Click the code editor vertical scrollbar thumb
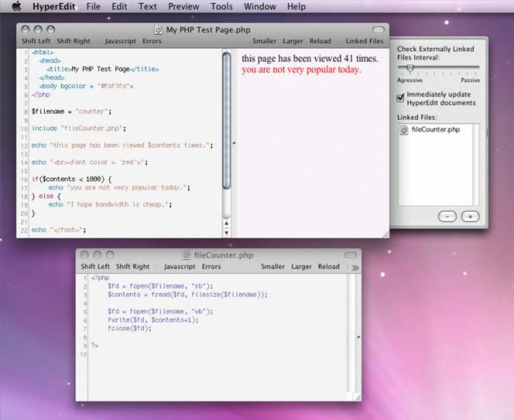Viewport: 514px width, 420px height. click(227, 121)
